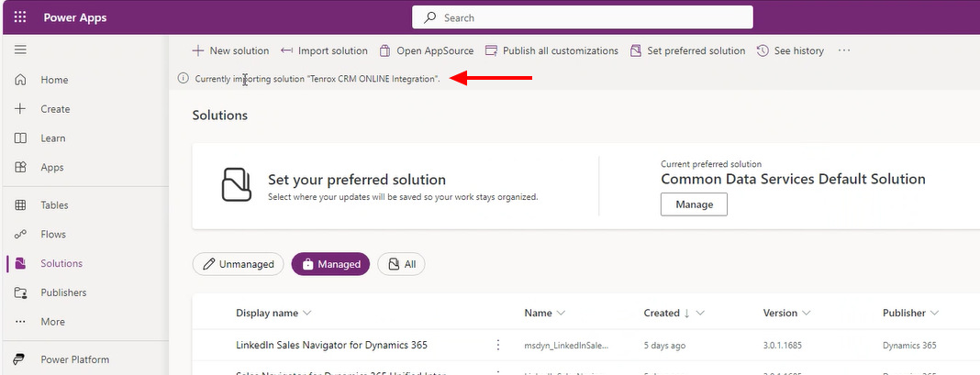980x375 pixels.
Task: Click Set preferred solution command
Action: point(687,50)
